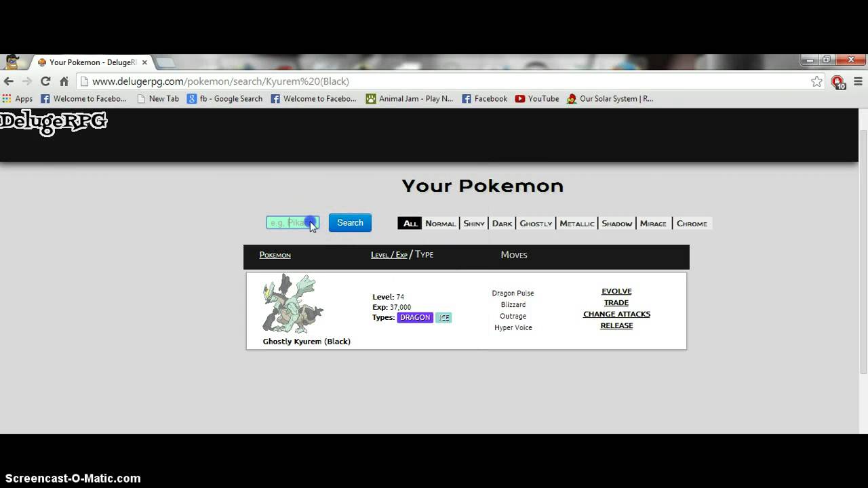
Task: Filter by Ghostly Pokemon
Action: tap(536, 224)
